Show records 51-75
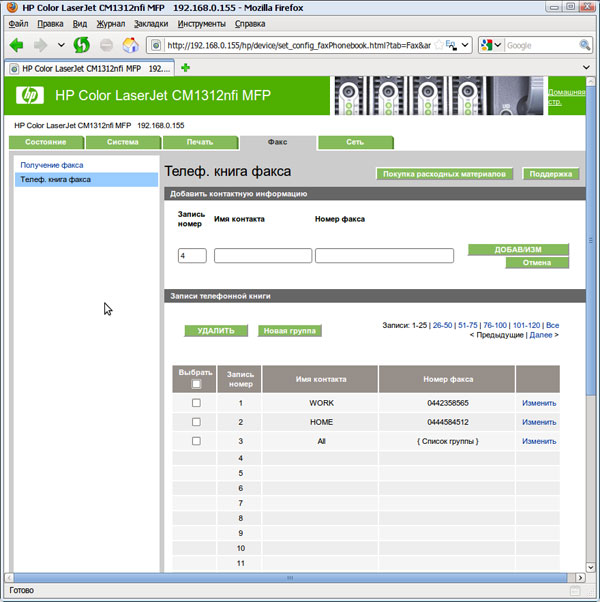The height and width of the screenshot is (602, 600). coord(468,325)
